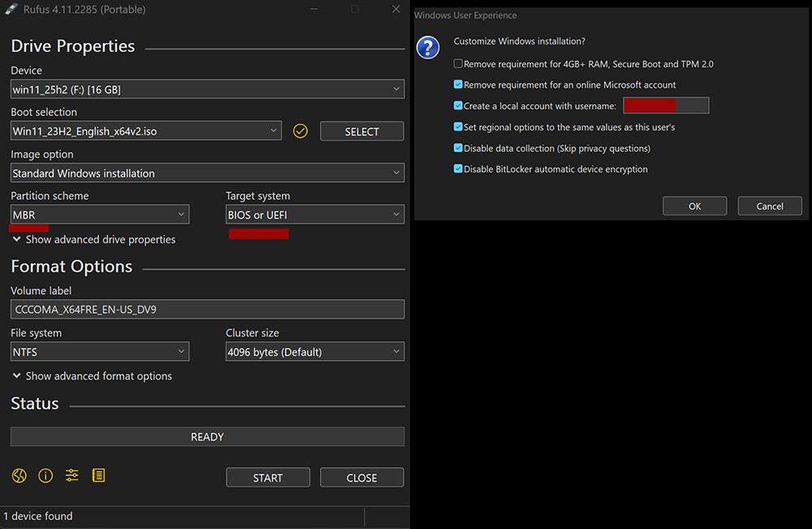The width and height of the screenshot is (812, 529).
Task: Click the question mark dialog icon
Action: (428, 47)
